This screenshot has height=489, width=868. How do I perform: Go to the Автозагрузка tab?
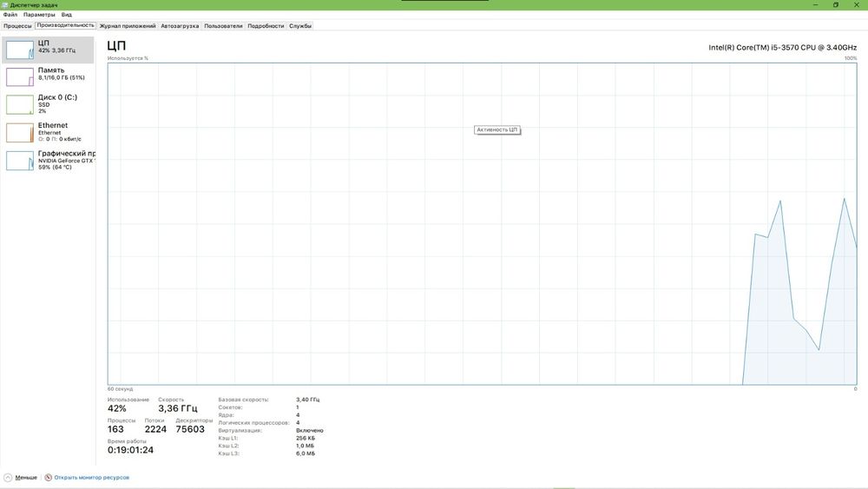coord(180,26)
